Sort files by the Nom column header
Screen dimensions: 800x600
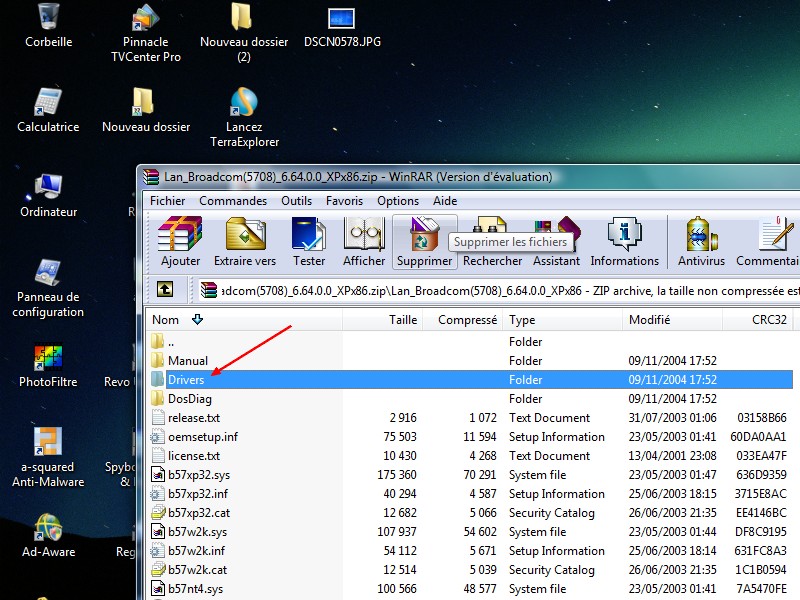click(166, 320)
